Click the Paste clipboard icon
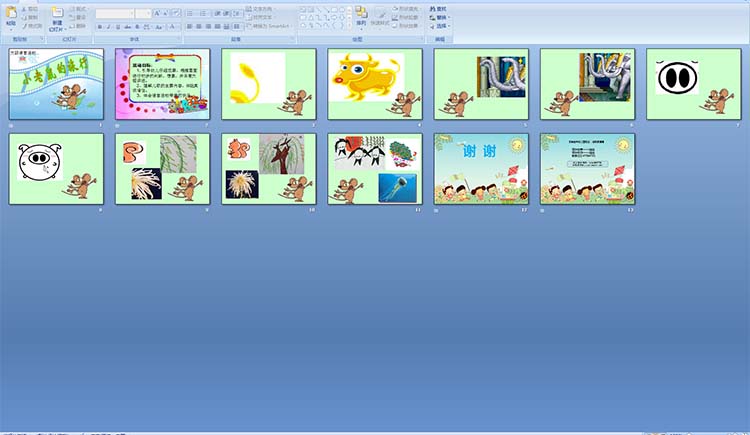 (11, 12)
